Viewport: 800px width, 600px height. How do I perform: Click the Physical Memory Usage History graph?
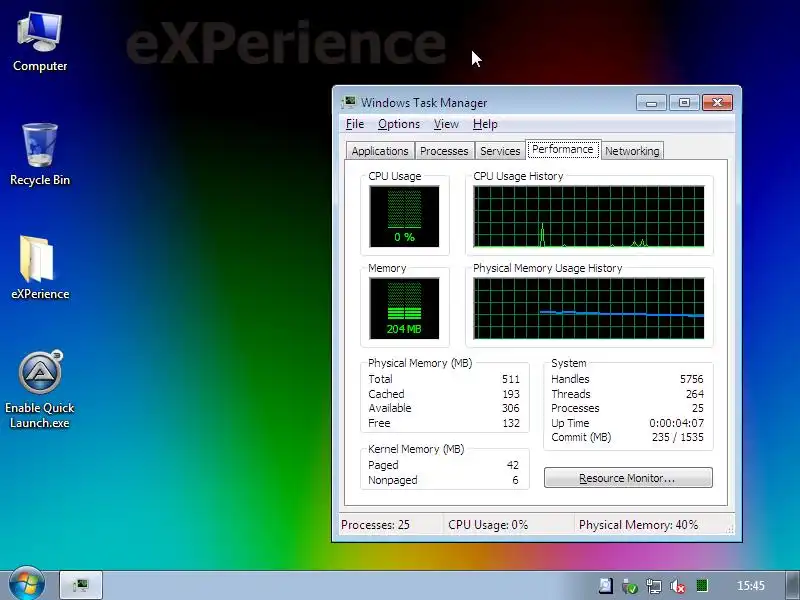pyautogui.click(x=589, y=308)
